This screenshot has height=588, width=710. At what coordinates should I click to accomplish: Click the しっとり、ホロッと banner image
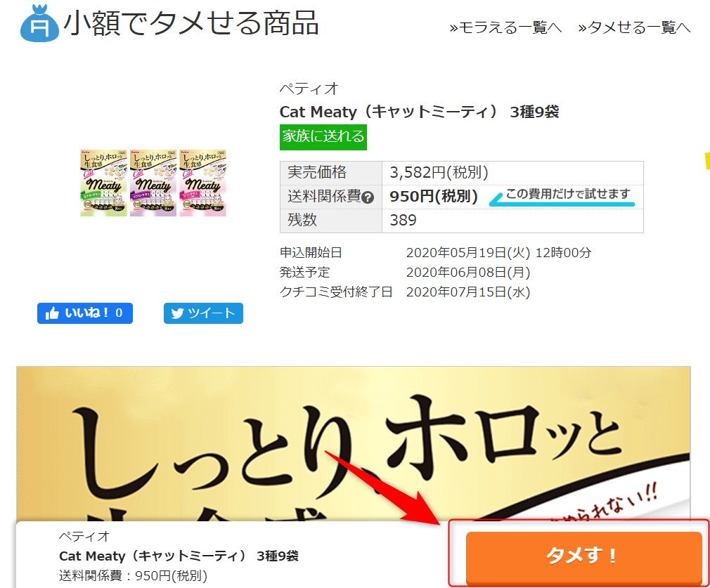coord(353,443)
